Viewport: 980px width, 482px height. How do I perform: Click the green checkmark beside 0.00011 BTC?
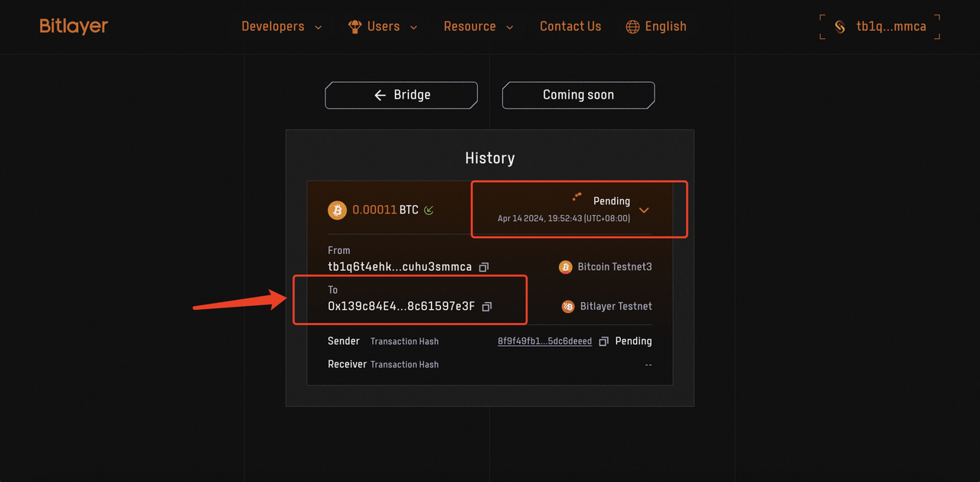(x=428, y=210)
